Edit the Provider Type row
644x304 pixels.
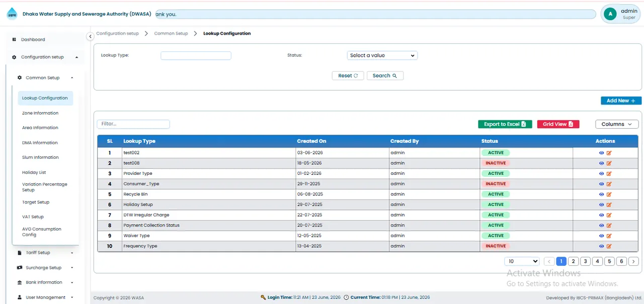[x=609, y=173]
